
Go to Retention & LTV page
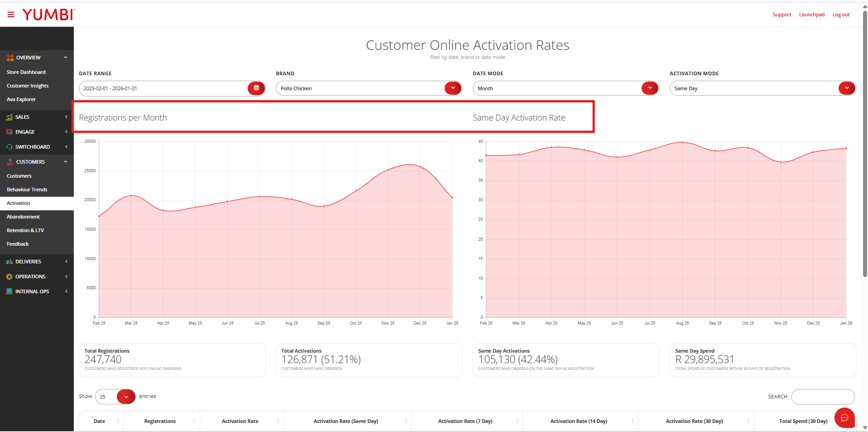pos(25,231)
